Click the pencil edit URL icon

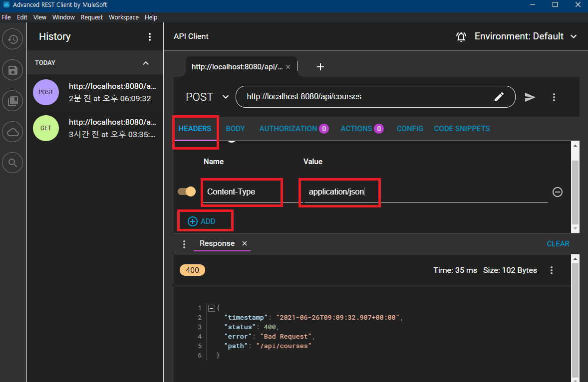[499, 97]
